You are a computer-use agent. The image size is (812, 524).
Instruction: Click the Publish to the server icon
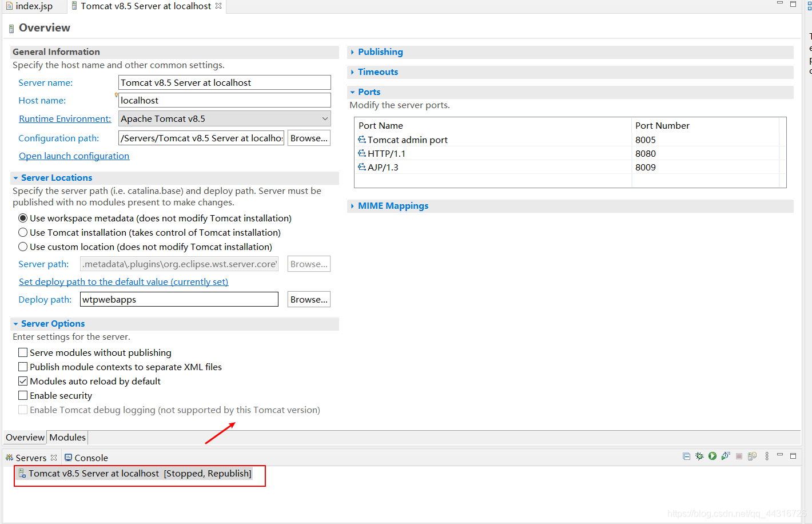(752, 456)
